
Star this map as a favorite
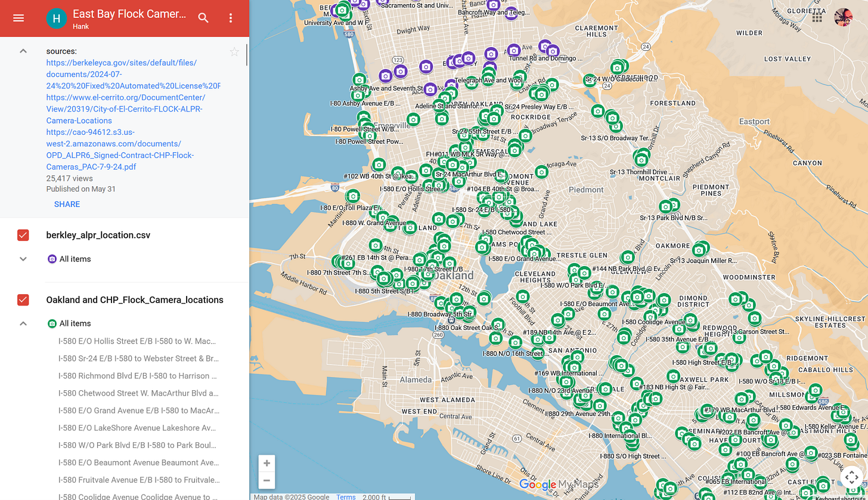tap(234, 51)
